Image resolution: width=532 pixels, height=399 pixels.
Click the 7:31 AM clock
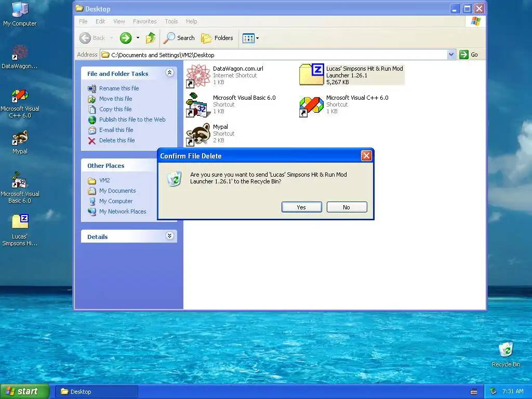point(513,392)
